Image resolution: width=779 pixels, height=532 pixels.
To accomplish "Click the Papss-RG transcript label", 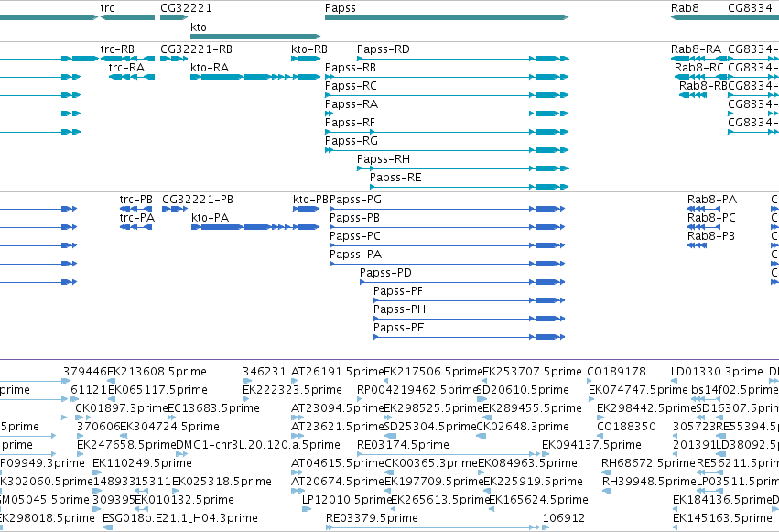I will [352, 141].
